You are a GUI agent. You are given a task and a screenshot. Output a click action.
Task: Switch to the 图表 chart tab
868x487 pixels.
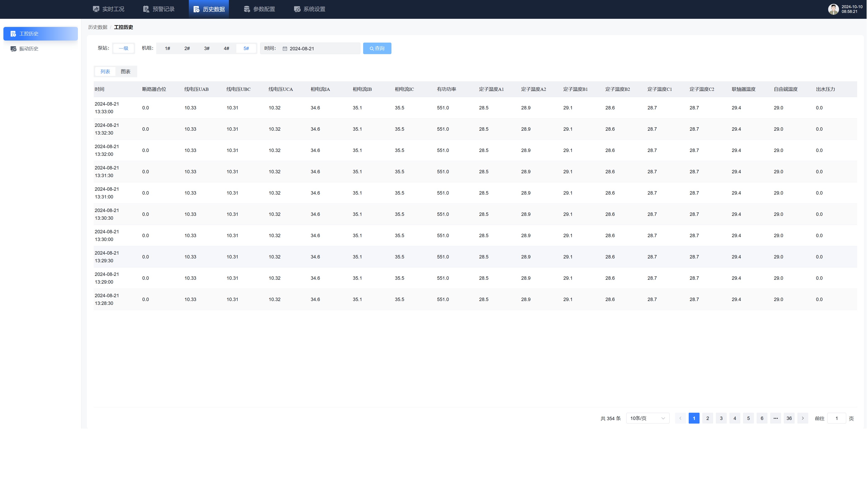125,72
